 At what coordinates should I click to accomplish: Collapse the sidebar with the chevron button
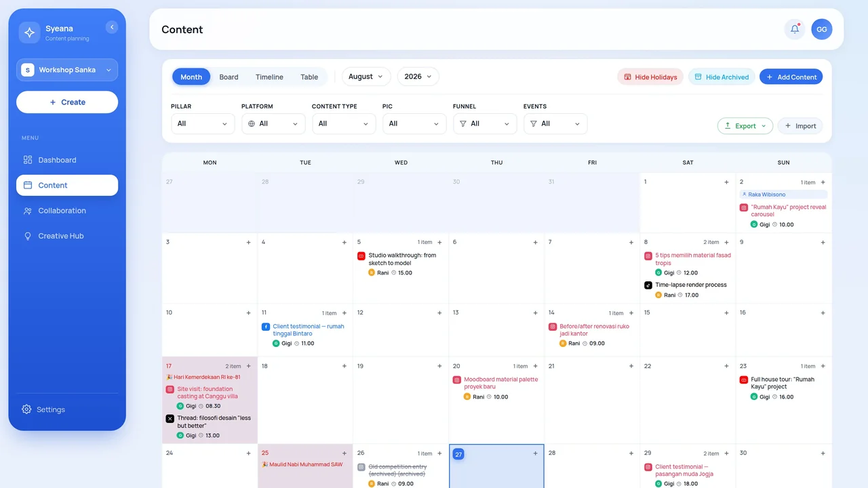pos(112,27)
